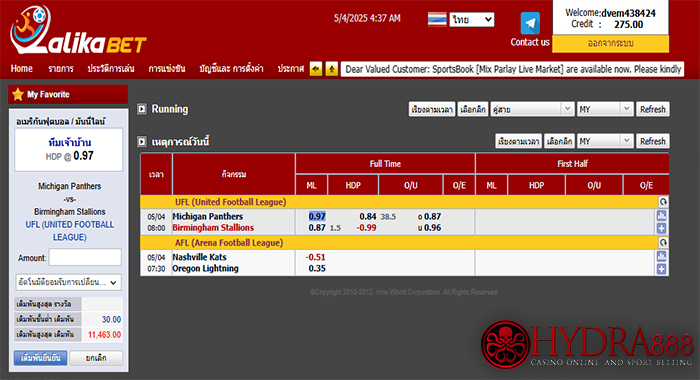Click the Credit value 275.00
This screenshot has height=380, width=700.
coord(629,25)
